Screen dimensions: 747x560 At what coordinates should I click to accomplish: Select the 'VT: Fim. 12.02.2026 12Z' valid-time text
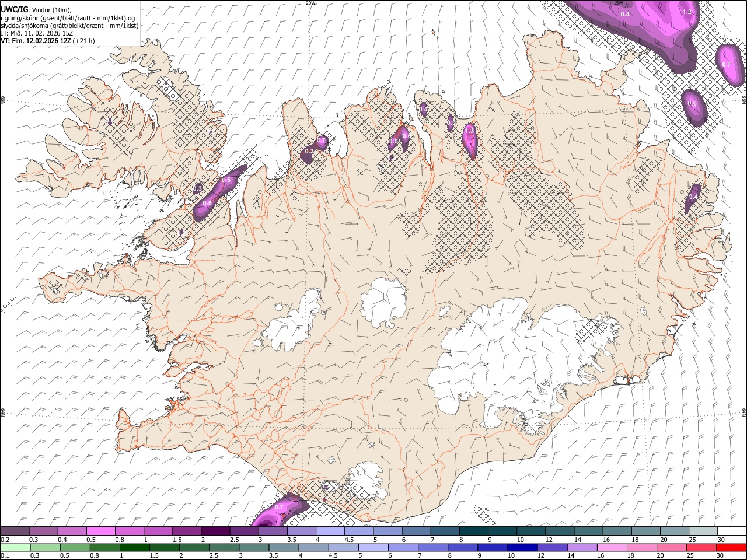pyautogui.click(x=36, y=41)
